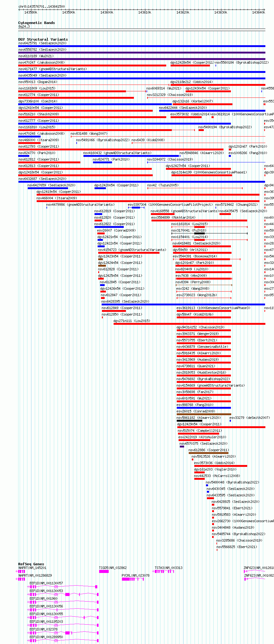Open nsv466004 (Itsara2009) variant
This screenshot has width=274, height=644.
coord(57,198)
